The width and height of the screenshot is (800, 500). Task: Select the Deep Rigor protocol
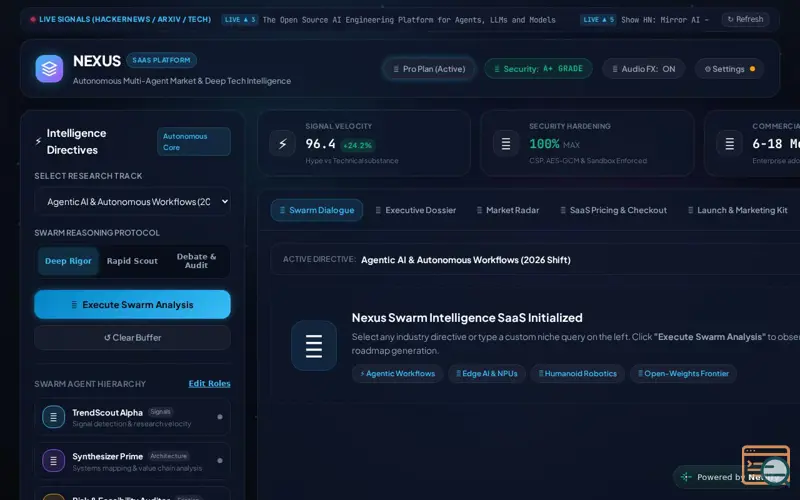click(x=68, y=261)
